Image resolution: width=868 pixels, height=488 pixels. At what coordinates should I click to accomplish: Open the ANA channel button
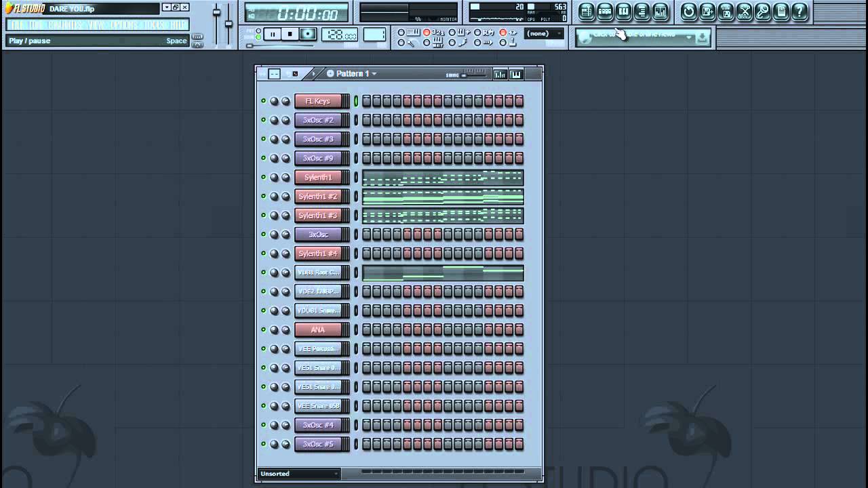(x=318, y=329)
